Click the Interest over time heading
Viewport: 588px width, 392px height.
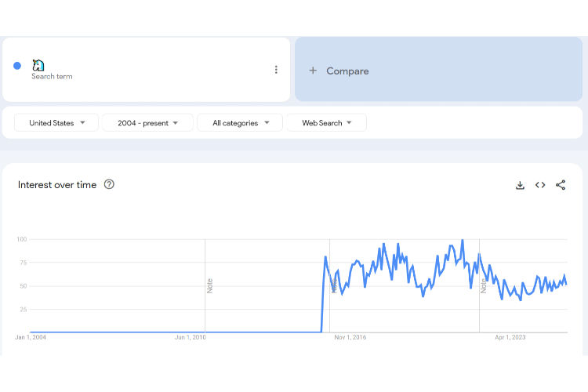57,185
